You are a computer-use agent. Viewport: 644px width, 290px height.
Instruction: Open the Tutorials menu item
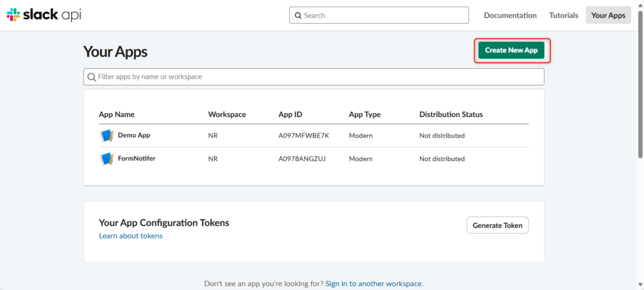[x=563, y=15]
